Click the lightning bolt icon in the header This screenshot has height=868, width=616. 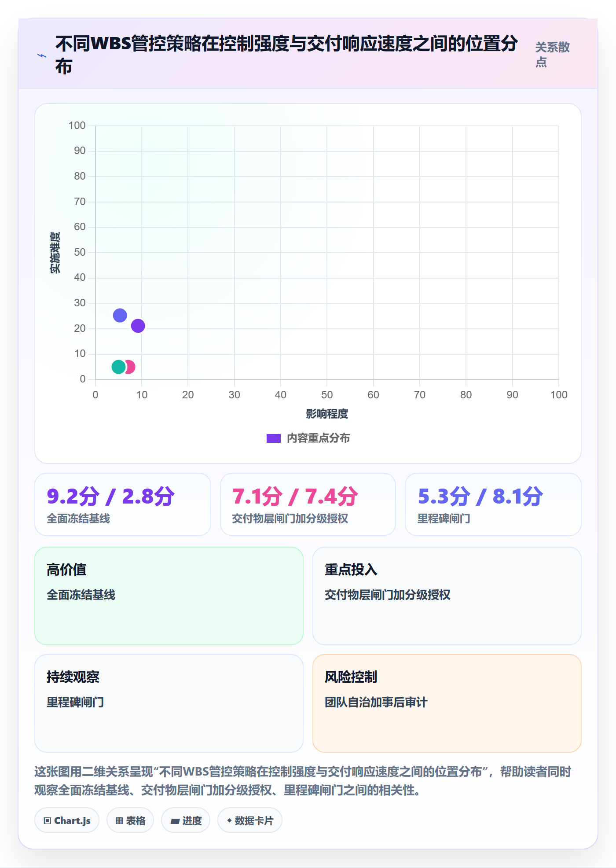pos(42,56)
